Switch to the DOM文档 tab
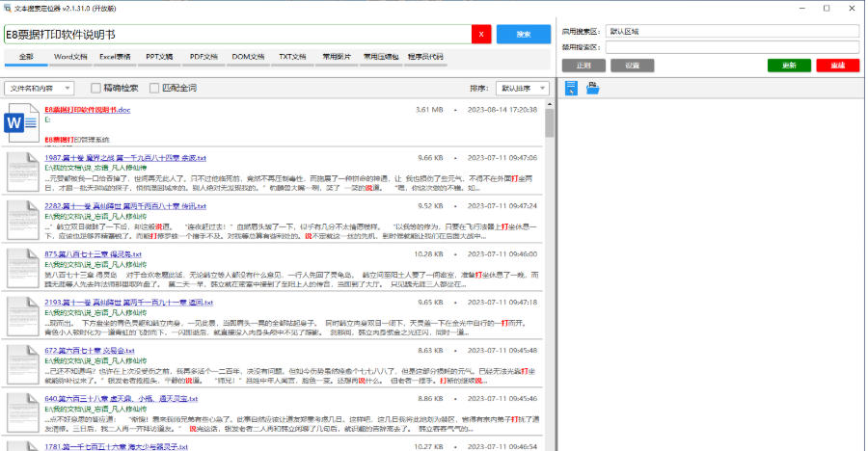This screenshot has width=868, height=451. pyautogui.click(x=248, y=57)
